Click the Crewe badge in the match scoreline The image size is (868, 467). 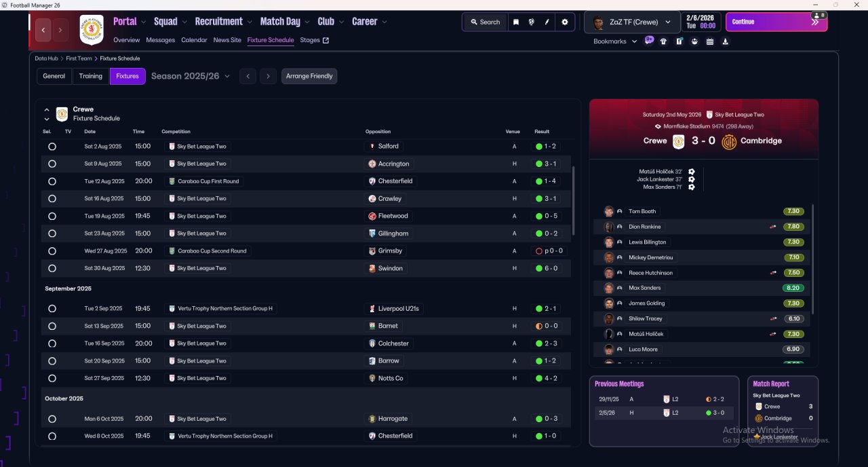pos(679,141)
